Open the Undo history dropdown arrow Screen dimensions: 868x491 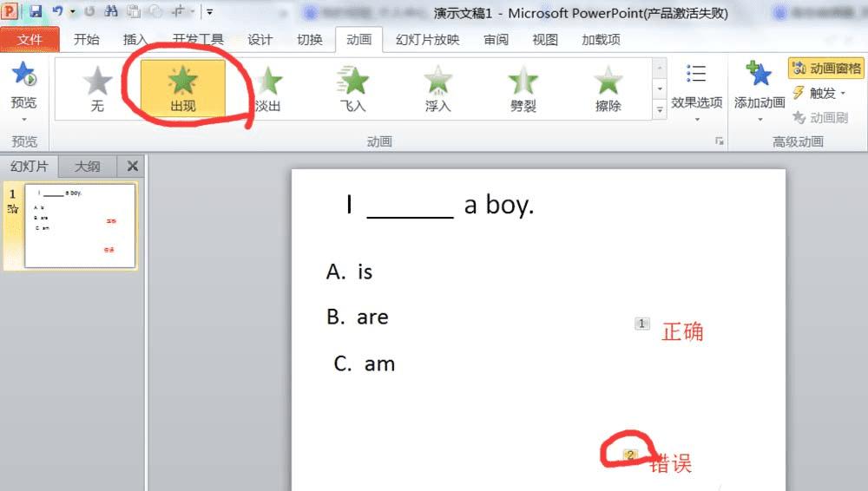tap(73, 11)
